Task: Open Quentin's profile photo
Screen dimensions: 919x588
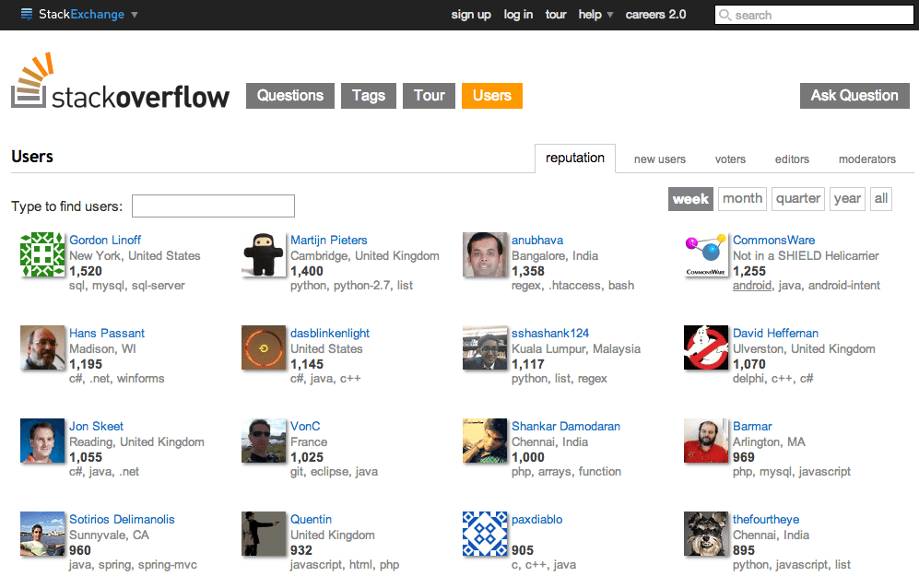Action: (264, 534)
